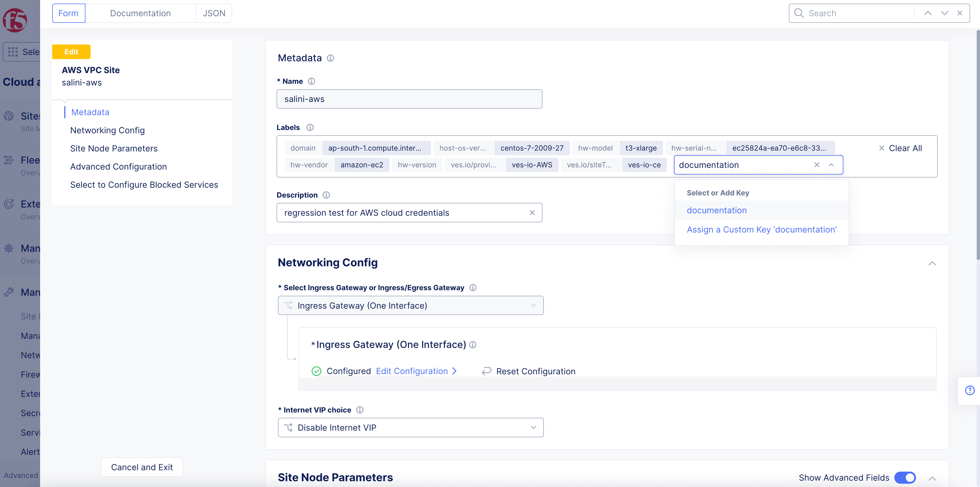Click the Sites globe icon in sidebar
Viewport: 980px width, 487px height.
(x=9, y=116)
